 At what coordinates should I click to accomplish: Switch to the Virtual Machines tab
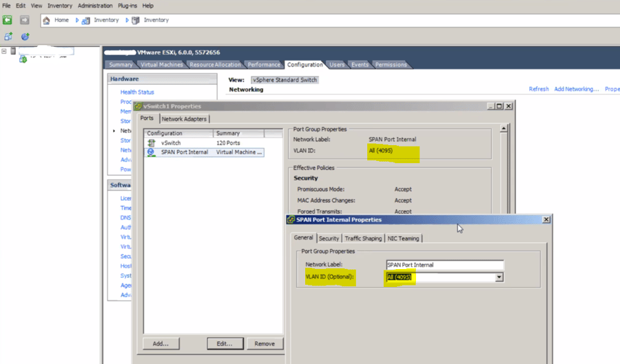pyautogui.click(x=162, y=65)
